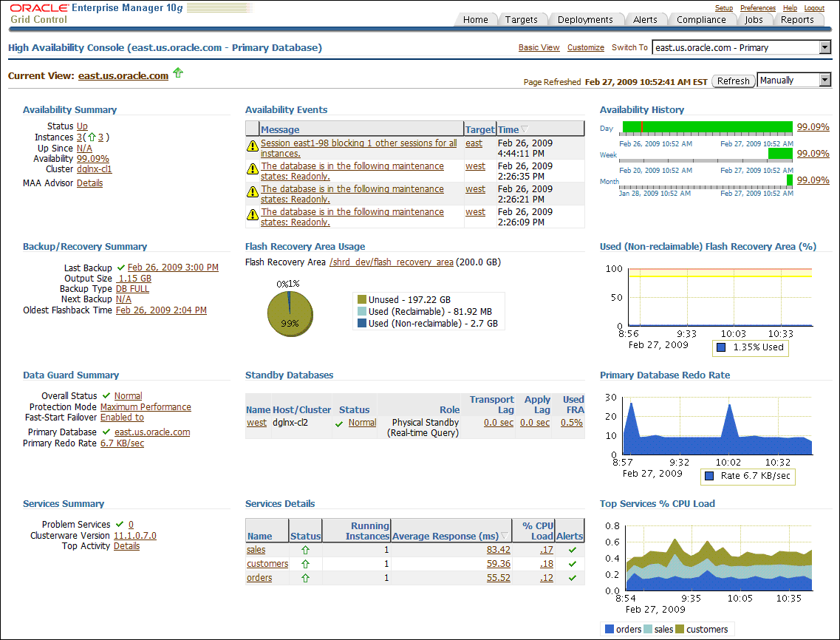This screenshot has height=640, width=840.
Task: Click Average Response column sort arrow
Action: click(504, 536)
